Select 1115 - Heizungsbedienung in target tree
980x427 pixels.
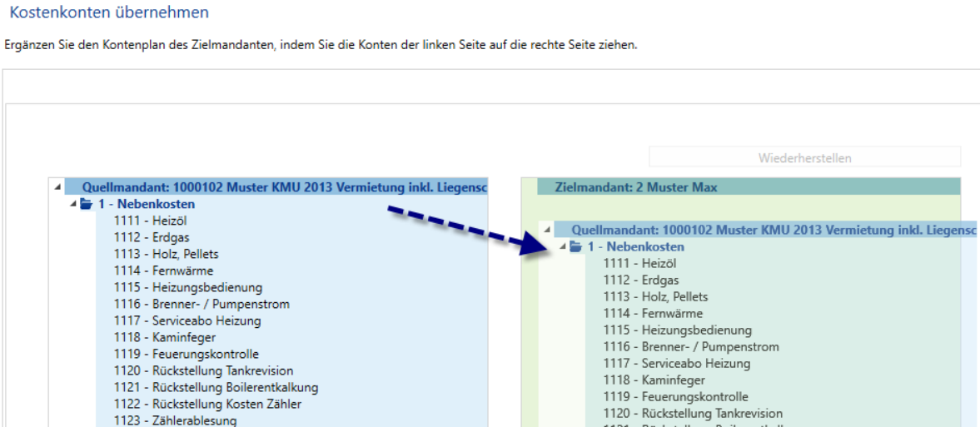pos(678,330)
